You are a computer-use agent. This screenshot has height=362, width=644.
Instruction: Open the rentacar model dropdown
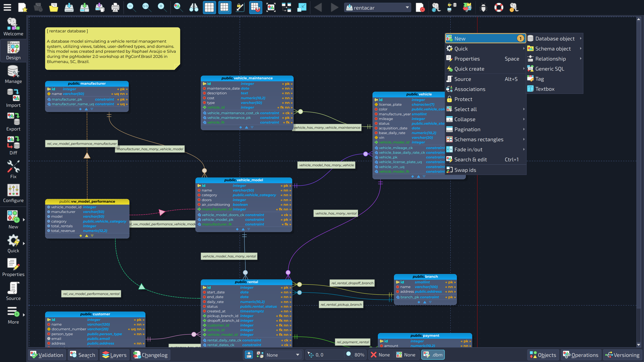pyautogui.click(x=377, y=8)
